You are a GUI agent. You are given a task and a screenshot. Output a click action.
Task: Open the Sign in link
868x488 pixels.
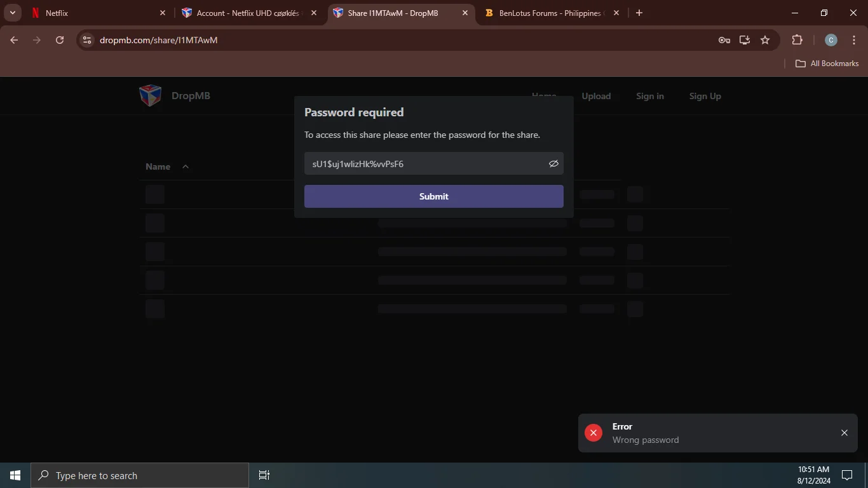(x=650, y=96)
